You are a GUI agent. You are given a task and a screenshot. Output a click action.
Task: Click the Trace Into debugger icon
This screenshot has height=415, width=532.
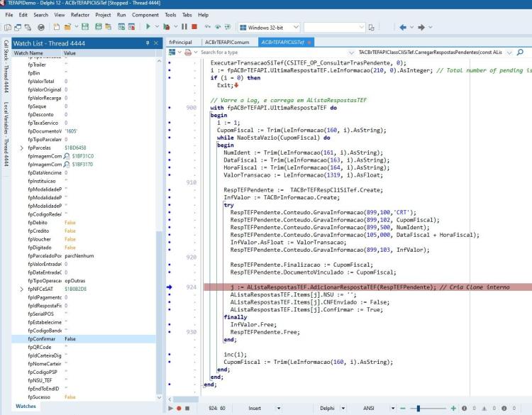[x=208, y=27]
